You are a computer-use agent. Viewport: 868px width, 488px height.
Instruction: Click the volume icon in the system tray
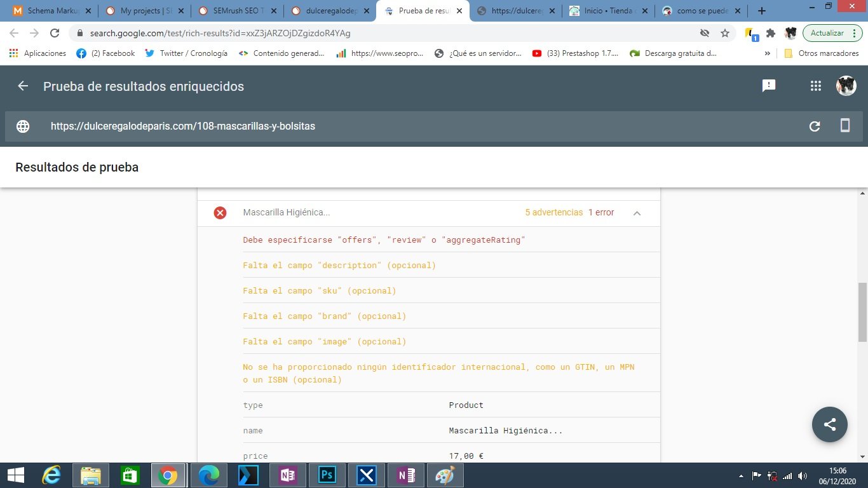pos(803,475)
